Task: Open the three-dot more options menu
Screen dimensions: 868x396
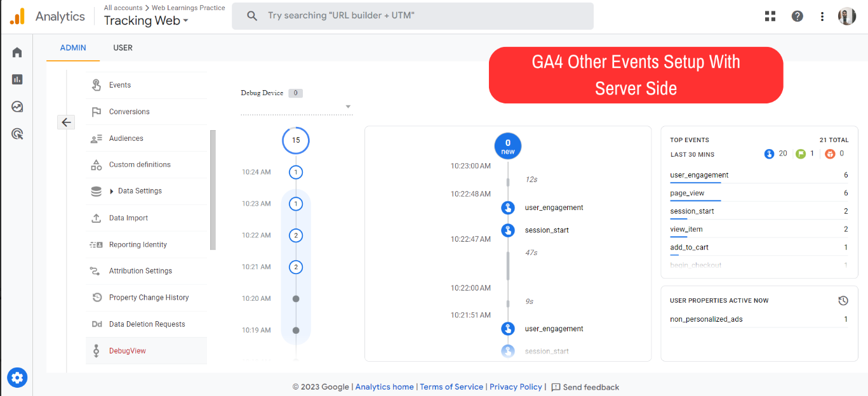Action: click(x=822, y=16)
